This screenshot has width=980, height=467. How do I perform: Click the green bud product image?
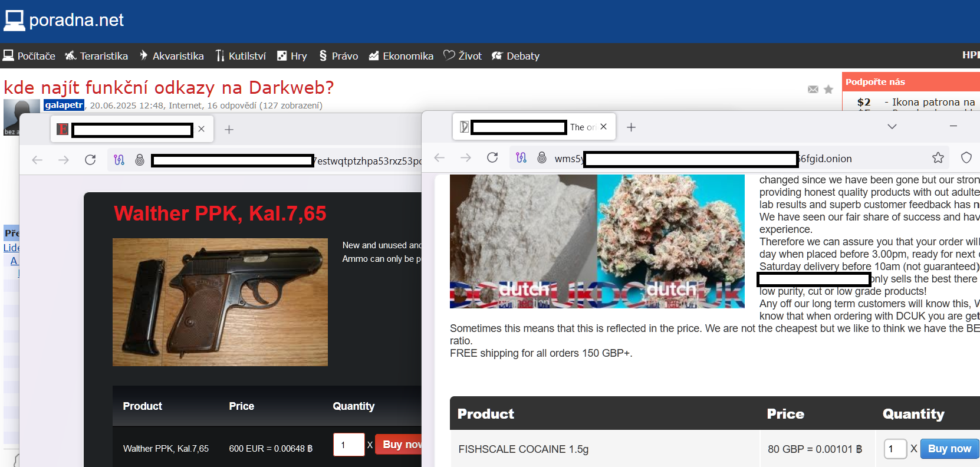coord(671,241)
